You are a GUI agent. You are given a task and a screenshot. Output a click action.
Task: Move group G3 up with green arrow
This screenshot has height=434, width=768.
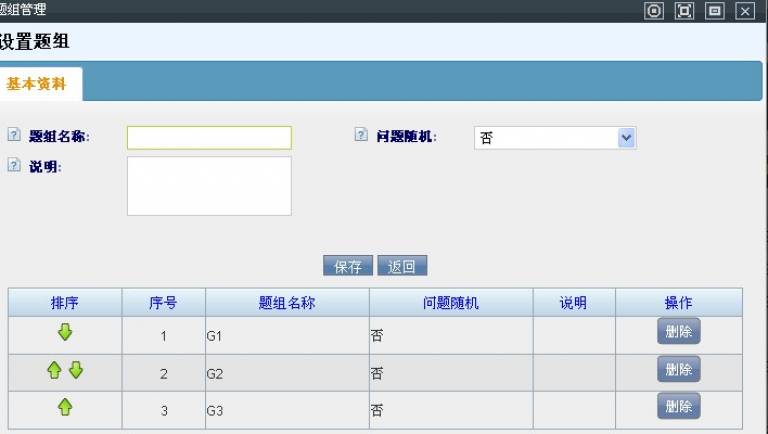(x=65, y=407)
